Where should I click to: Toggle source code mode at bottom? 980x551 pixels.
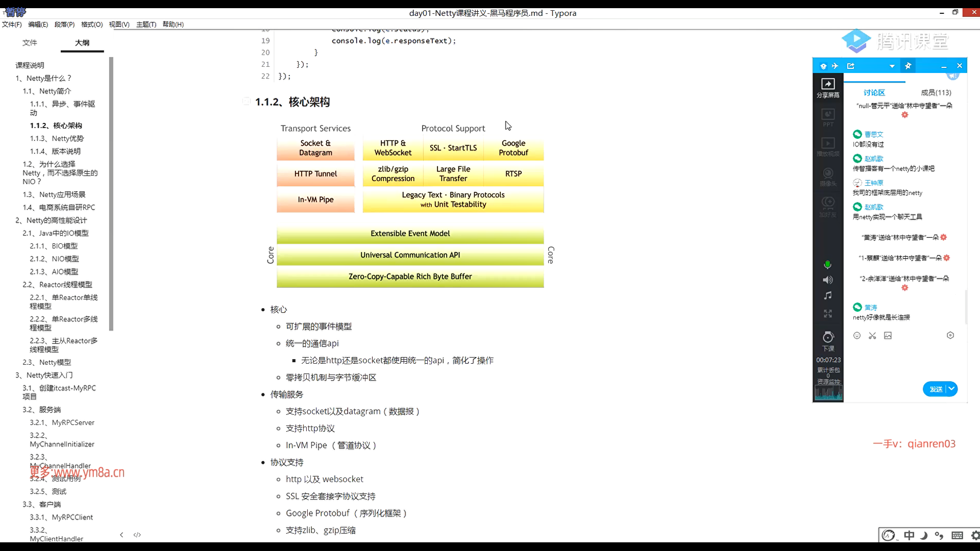[x=137, y=535]
